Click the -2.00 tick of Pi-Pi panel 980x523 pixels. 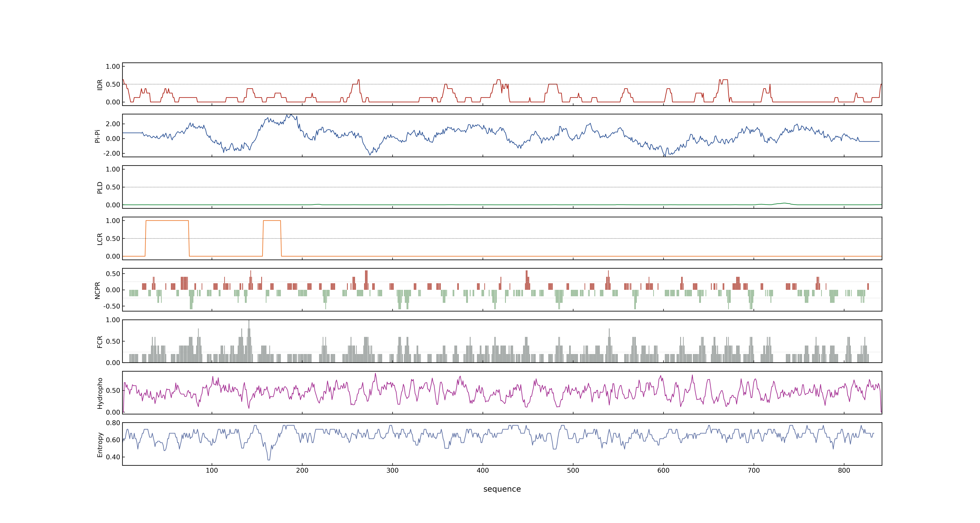pyautogui.click(x=112, y=153)
